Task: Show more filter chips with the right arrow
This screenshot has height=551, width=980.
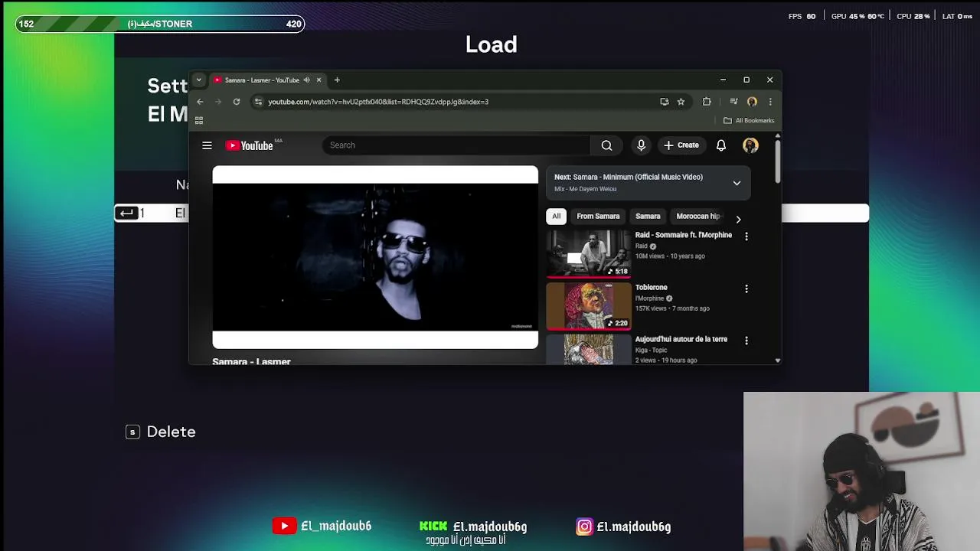Action: click(738, 219)
